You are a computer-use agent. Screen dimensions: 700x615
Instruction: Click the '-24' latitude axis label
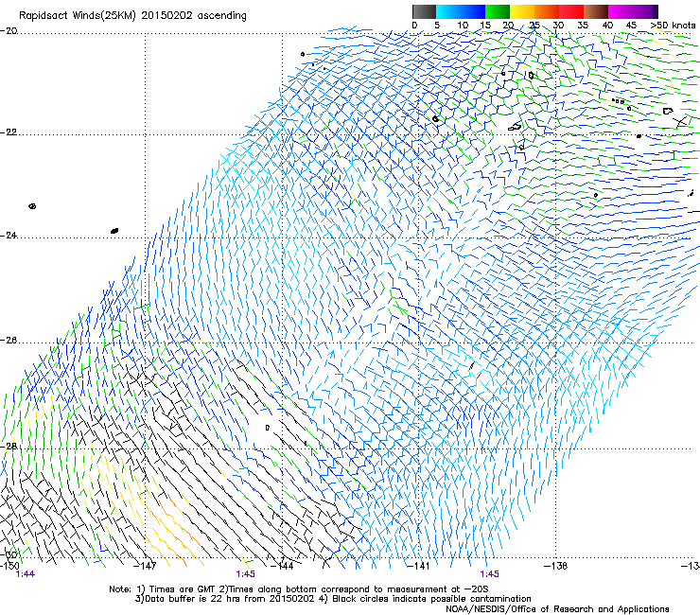[x=9, y=236]
